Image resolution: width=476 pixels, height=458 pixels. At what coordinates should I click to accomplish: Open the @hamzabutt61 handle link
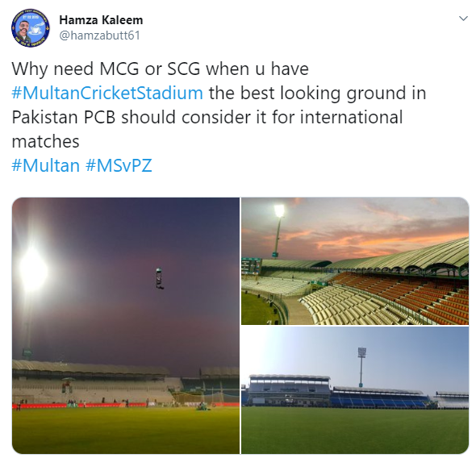tap(99, 35)
